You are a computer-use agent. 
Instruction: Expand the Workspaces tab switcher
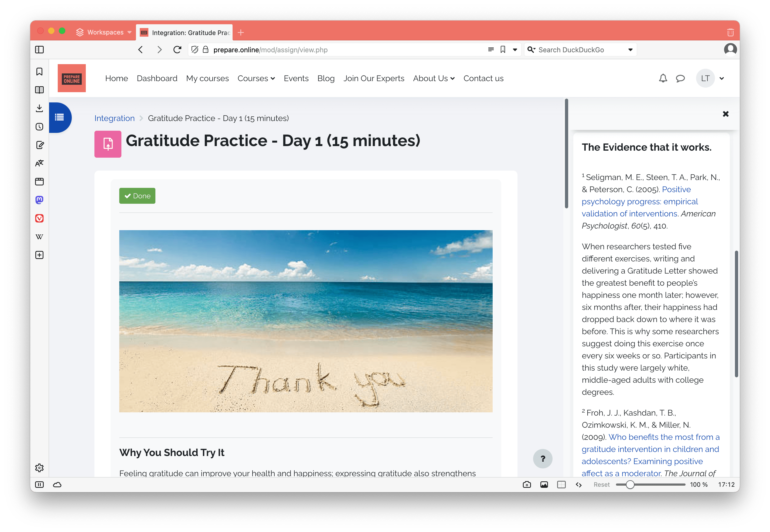129,32
